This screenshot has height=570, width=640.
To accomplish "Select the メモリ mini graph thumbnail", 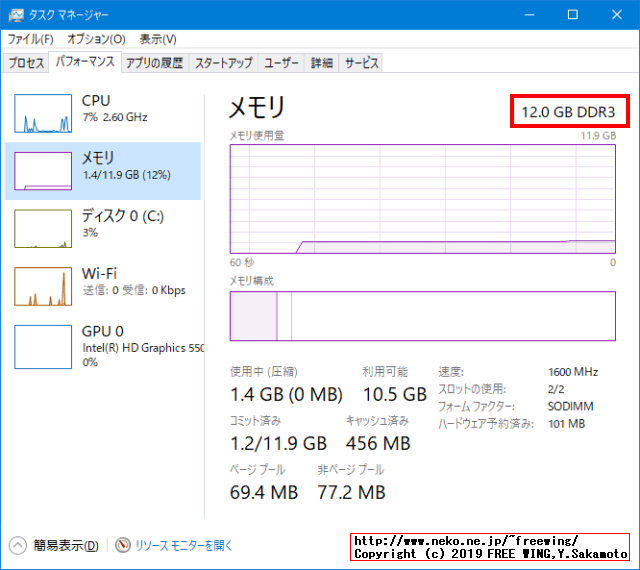I will pos(43,171).
